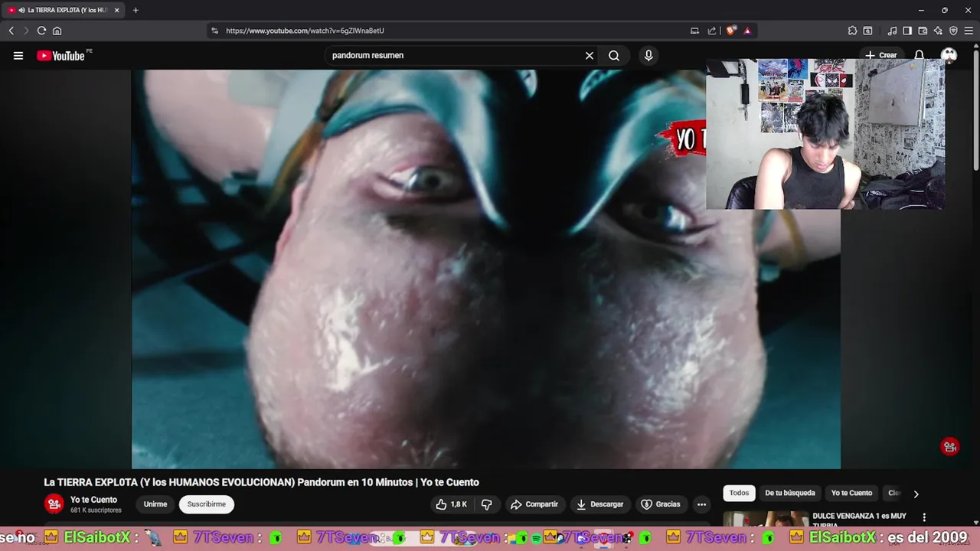
Task: Start voice search with microphone
Action: coord(648,55)
